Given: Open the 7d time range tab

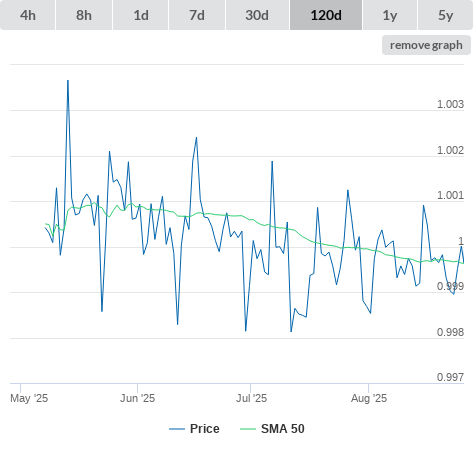Looking at the screenshot, I should 197,15.
